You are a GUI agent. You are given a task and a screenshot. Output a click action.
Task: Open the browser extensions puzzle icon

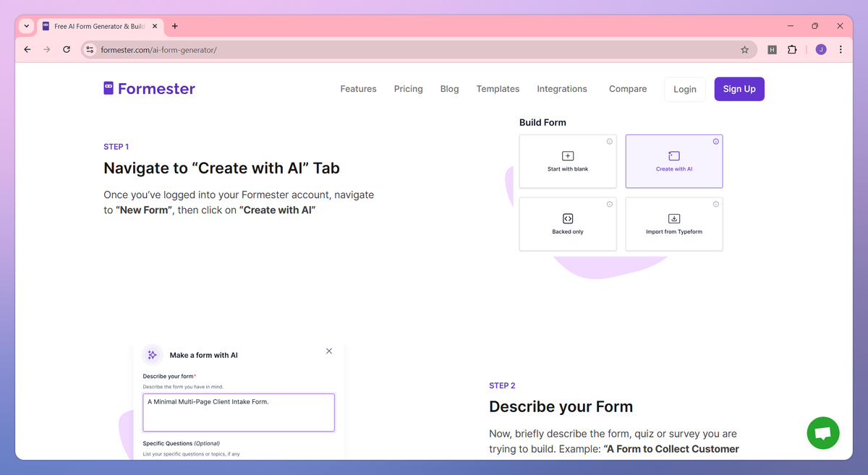[x=792, y=50]
